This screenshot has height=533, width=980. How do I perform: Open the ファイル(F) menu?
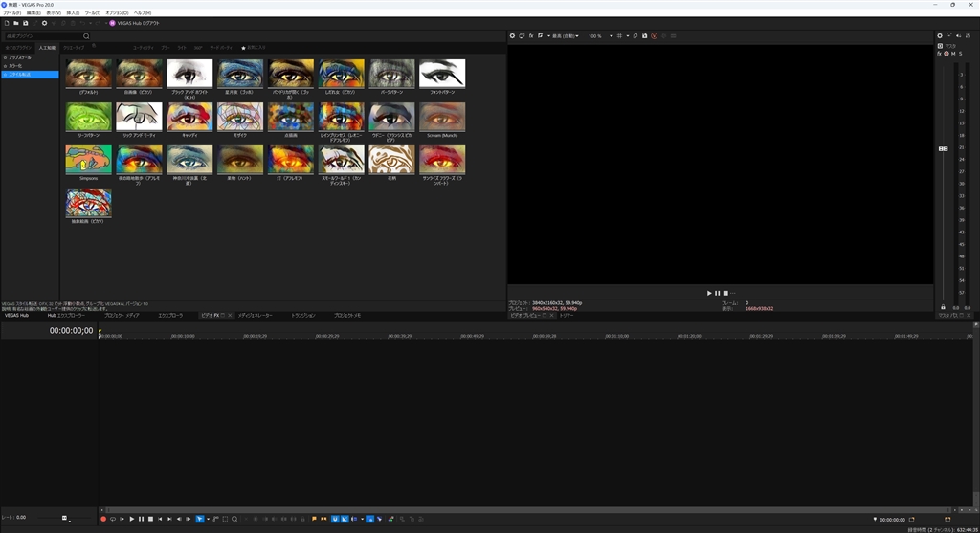(x=11, y=12)
